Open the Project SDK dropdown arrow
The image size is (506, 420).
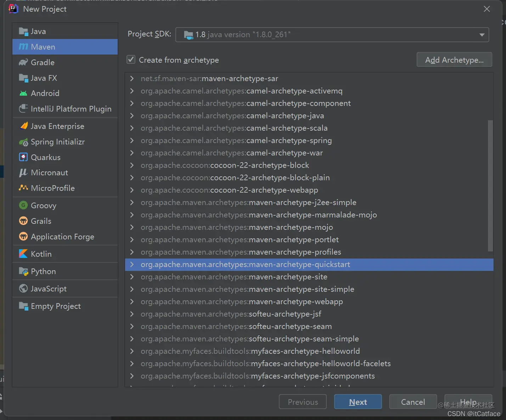pos(482,35)
